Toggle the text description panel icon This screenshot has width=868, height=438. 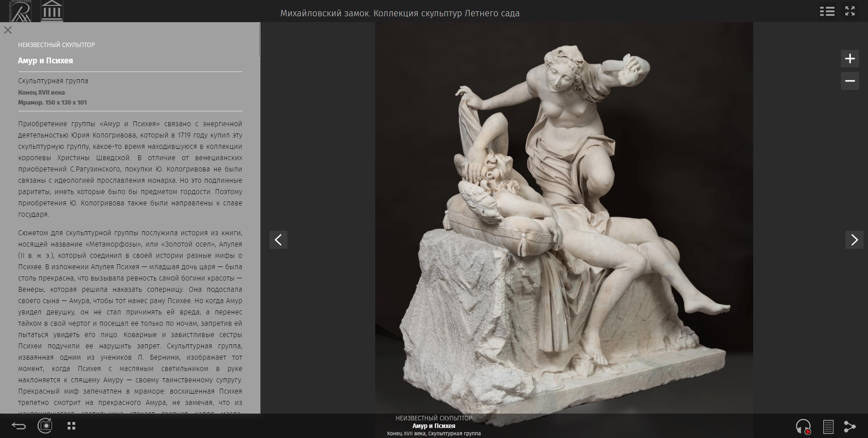[828, 426]
